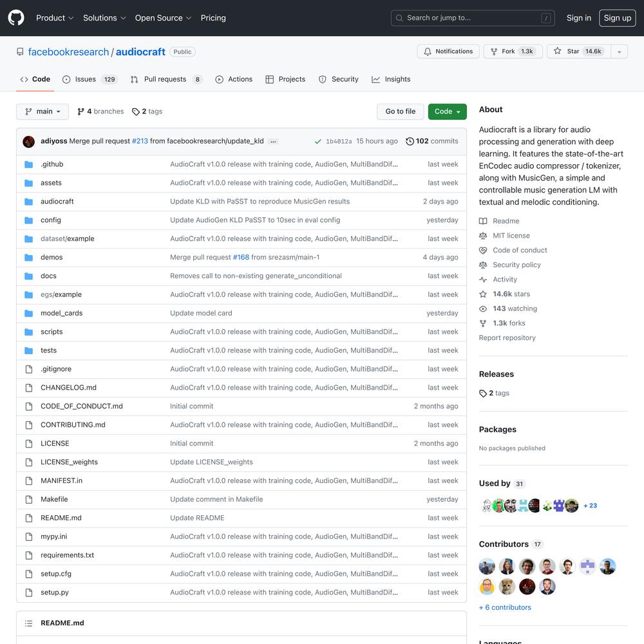Click the config folder icon
This screenshot has height=644, width=644.
click(x=29, y=220)
